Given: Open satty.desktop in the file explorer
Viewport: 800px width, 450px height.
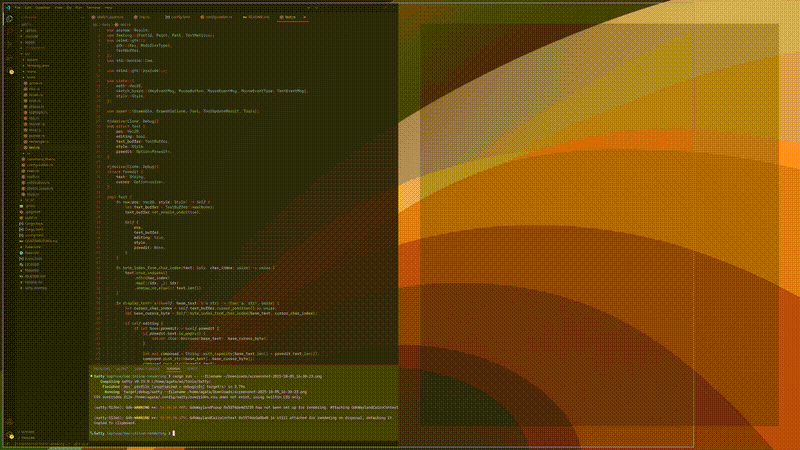Looking at the screenshot, I should click(x=35, y=288).
